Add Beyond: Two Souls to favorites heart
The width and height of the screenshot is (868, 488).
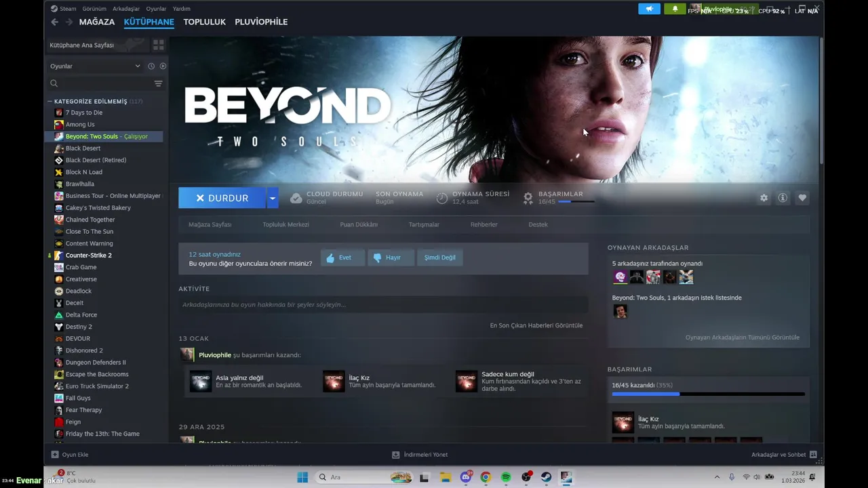[802, 198]
